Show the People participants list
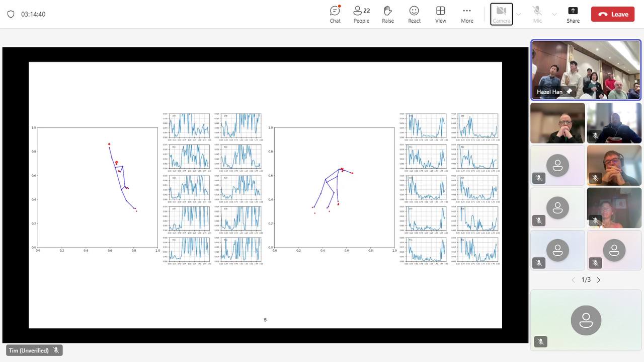Image resolution: width=644 pixels, height=362 pixels. pos(361,14)
